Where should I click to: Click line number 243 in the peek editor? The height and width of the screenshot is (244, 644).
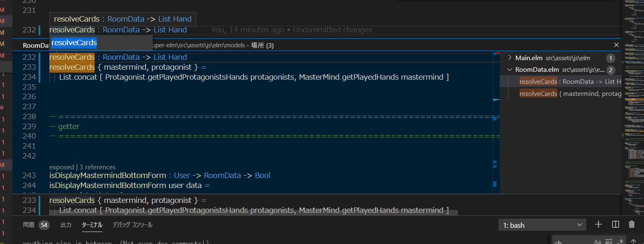click(29, 176)
